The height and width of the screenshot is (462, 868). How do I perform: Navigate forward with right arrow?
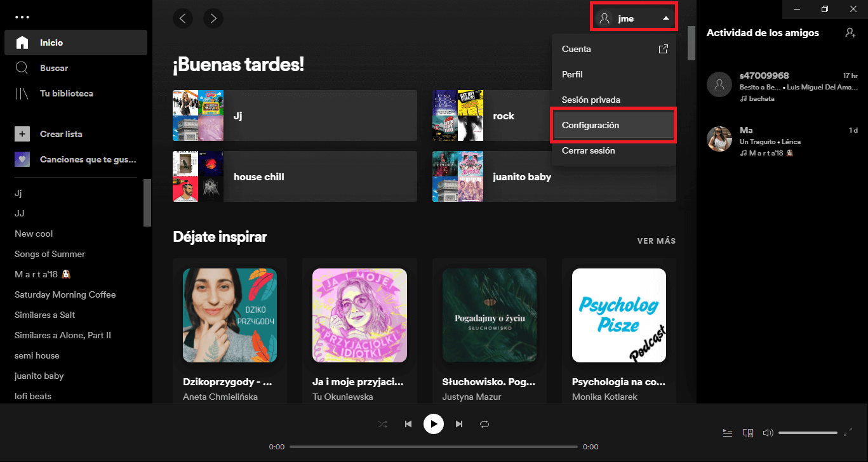213,18
